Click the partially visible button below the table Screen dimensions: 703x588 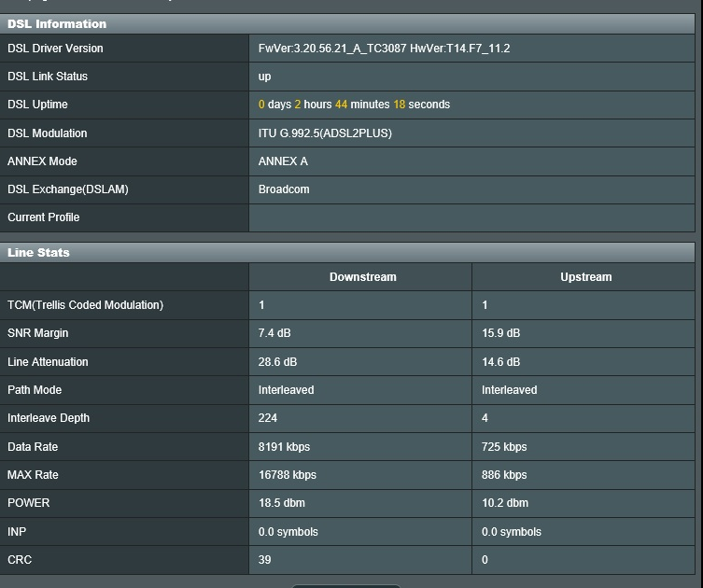pos(347,584)
